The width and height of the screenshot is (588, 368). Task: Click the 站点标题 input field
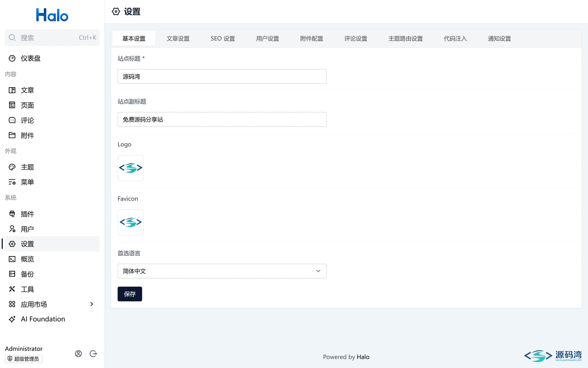[222, 77]
